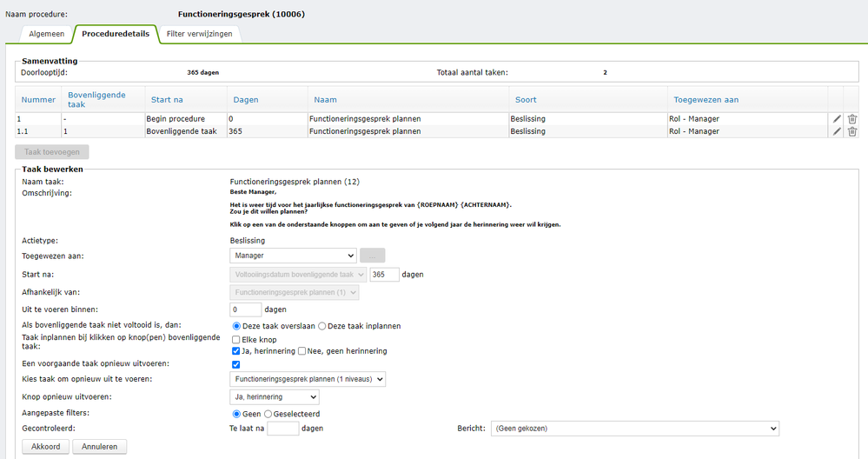The width and height of the screenshot is (868, 459).
Task: Click 'Beslissing' cell in row 1.1
Action: click(x=588, y=131)
